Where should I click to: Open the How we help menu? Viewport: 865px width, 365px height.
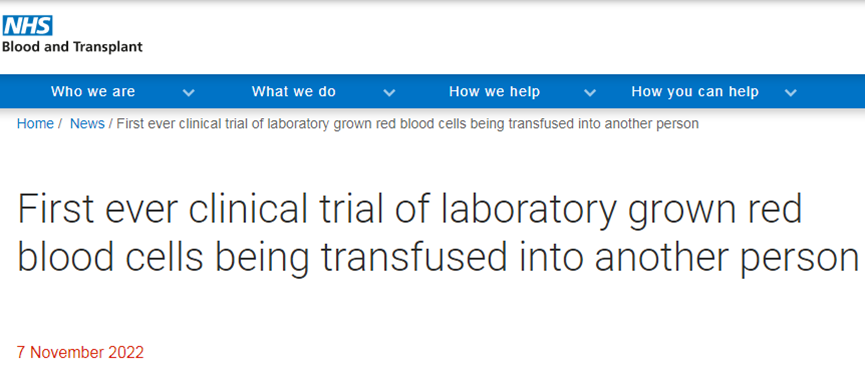[494, 92]
